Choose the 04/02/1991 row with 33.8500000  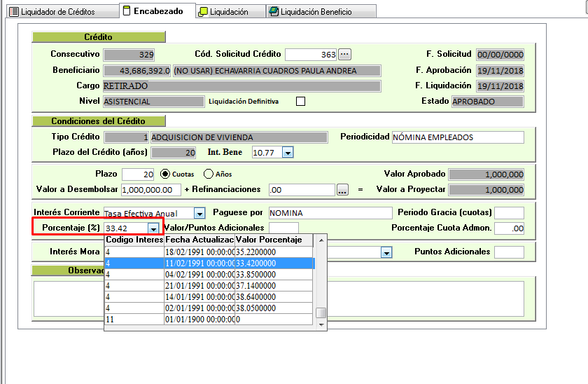coord(209,275)
